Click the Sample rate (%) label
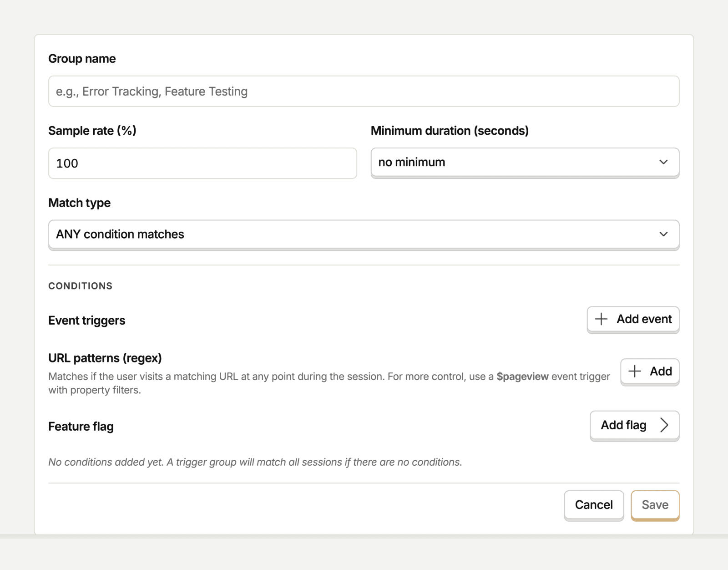Image resolution: width=728 pixels, height=570 pixels. [92, 131]
